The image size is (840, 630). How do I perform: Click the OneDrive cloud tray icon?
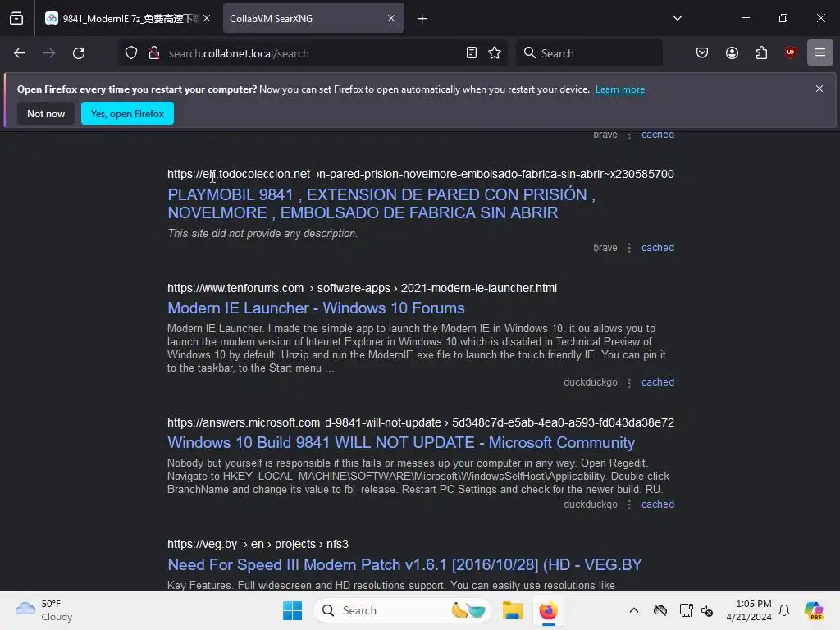(660, 610)
